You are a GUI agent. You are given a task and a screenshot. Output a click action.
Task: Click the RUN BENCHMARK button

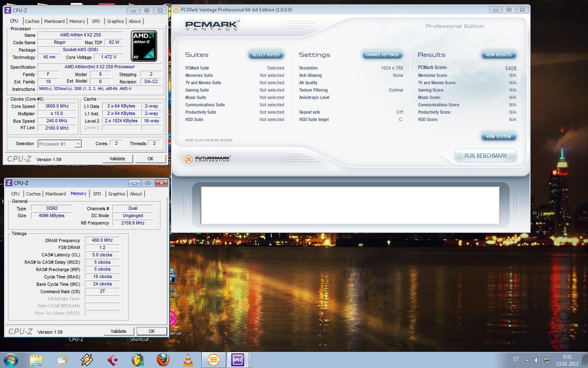click(x=486, y=156)
